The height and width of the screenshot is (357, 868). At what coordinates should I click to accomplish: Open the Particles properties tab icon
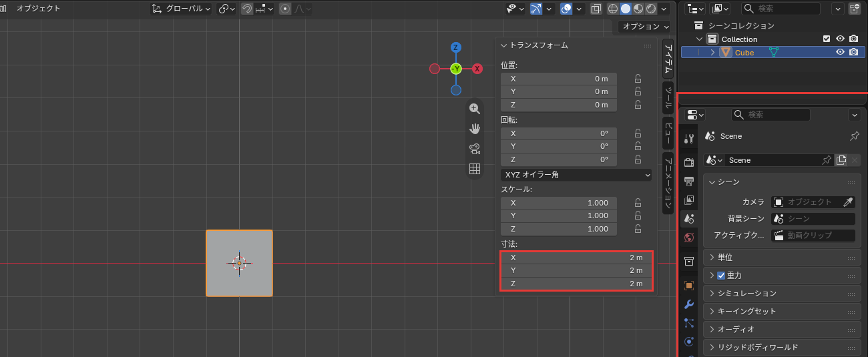(690, 323)
